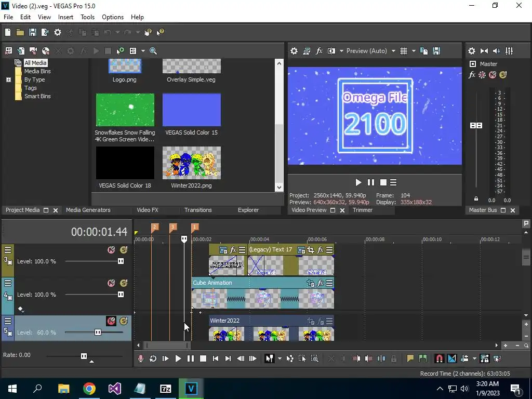Open Video Preview project settings gear

click(294, 51)
